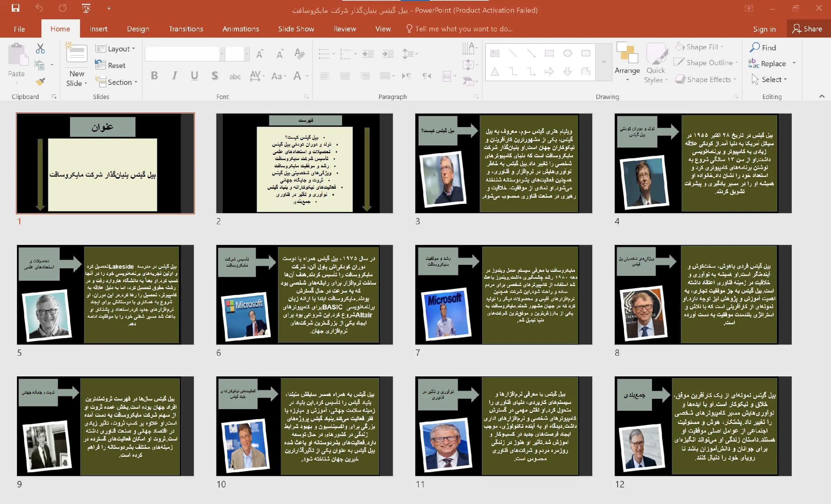This screenshot has height=504, width=831.
Task: Click the Find magnifier icon
Action: [755, 47]
